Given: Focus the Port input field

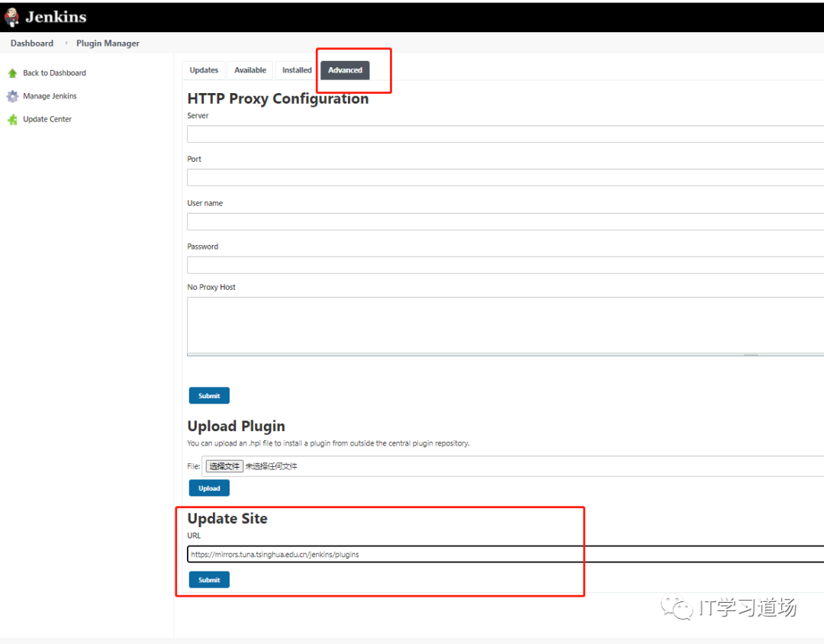Looking at the screenshot, I should (506, 177).
